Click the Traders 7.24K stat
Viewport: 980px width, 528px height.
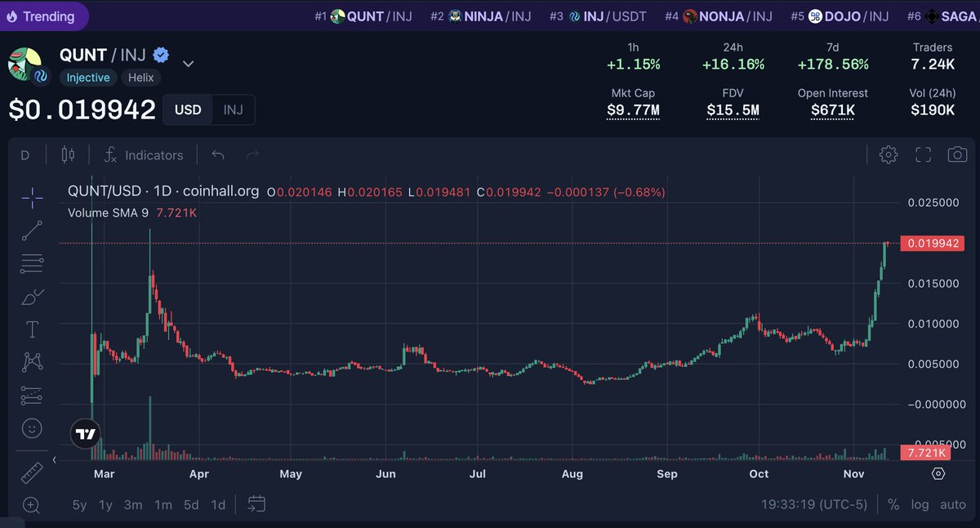933,56
